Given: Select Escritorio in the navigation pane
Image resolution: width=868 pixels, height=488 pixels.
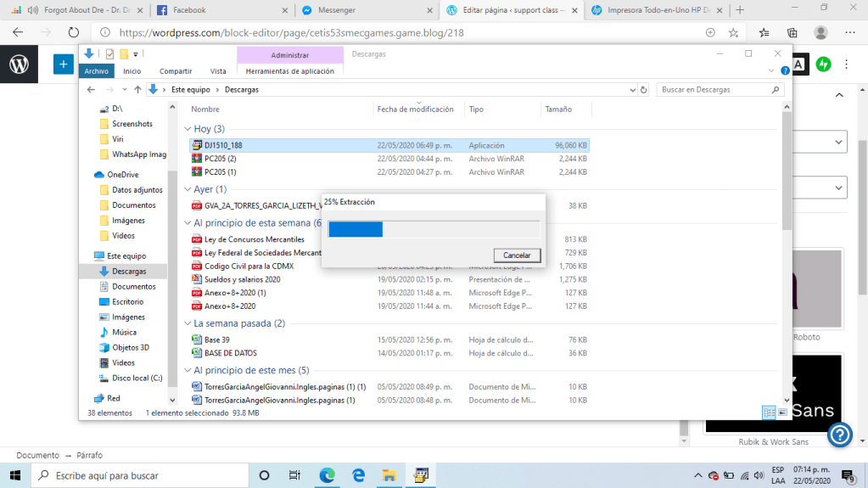Looking at the screenshot, I should coord(127,301).
